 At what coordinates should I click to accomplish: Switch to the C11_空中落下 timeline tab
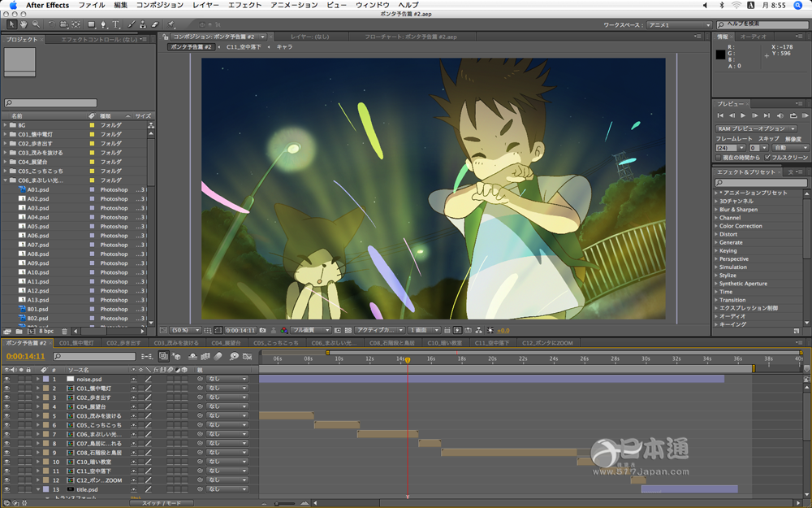pos(492,343)
